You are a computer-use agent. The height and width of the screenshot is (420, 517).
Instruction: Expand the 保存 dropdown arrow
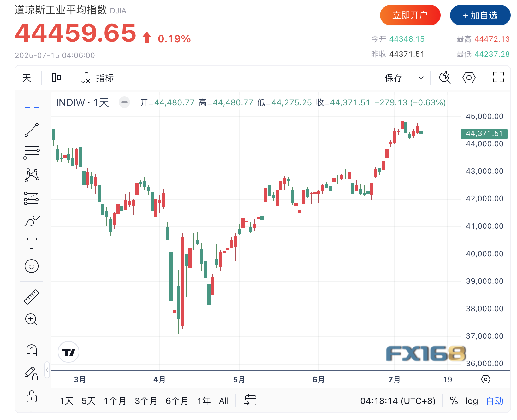pos(421,78)
